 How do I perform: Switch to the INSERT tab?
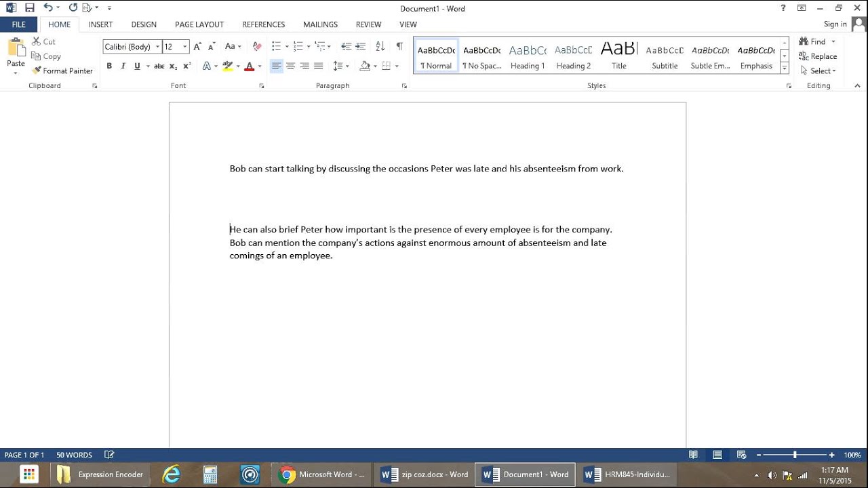[100, 24]
